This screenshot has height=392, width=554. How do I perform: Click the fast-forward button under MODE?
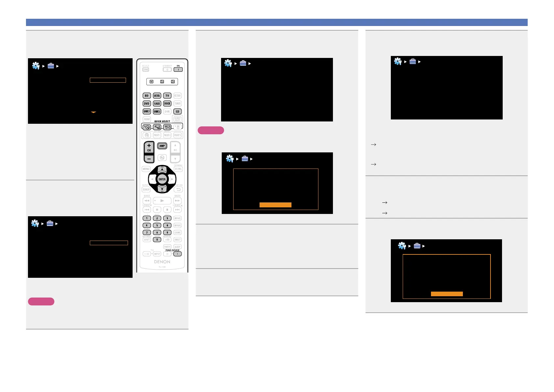(178, 200)
